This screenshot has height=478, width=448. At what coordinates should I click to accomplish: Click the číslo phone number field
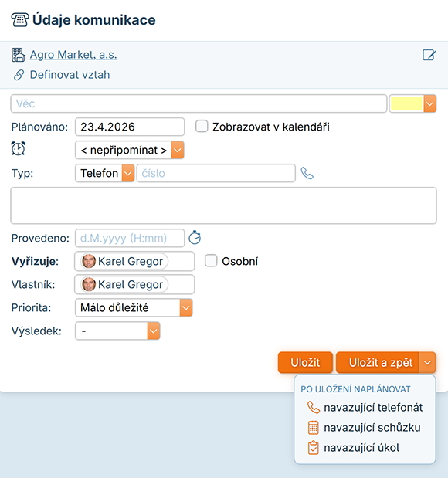(x=216, y=173)
